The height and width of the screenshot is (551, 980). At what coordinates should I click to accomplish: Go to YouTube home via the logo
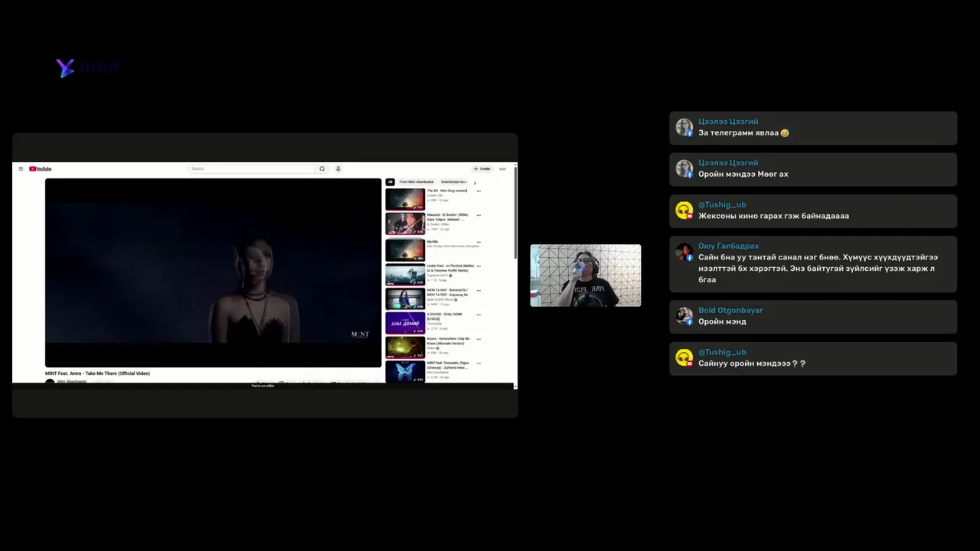41,168
